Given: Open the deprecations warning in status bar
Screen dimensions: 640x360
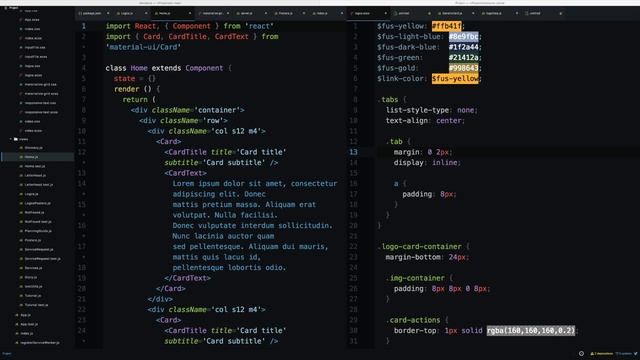Looking at the screenshot, I should coord(602,353).
